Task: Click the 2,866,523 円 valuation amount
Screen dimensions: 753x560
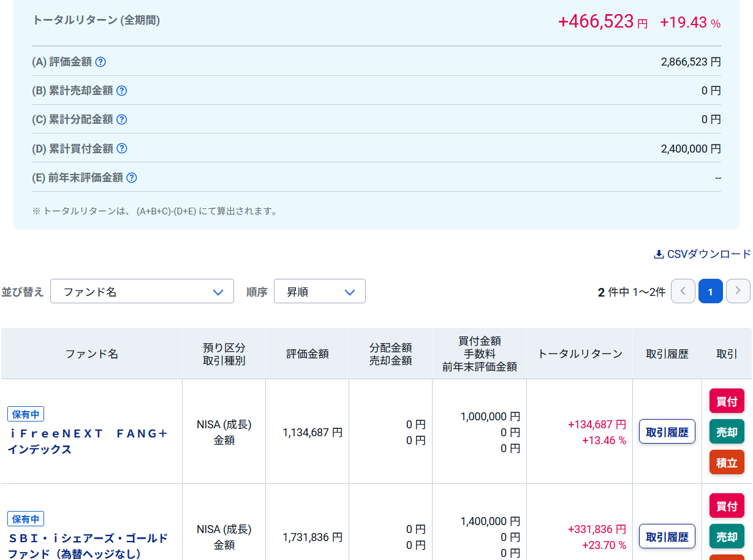Action: tap(691, 62)
